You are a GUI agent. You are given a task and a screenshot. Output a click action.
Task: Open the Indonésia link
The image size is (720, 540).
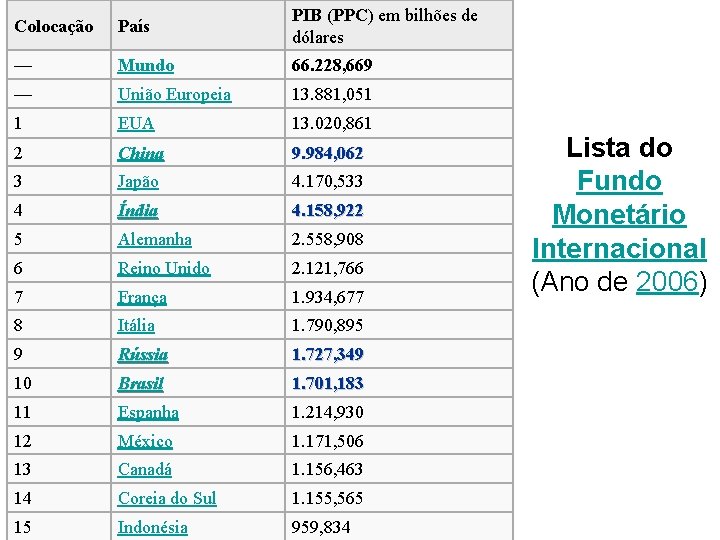pyautogui.click(x=153, y=527)
